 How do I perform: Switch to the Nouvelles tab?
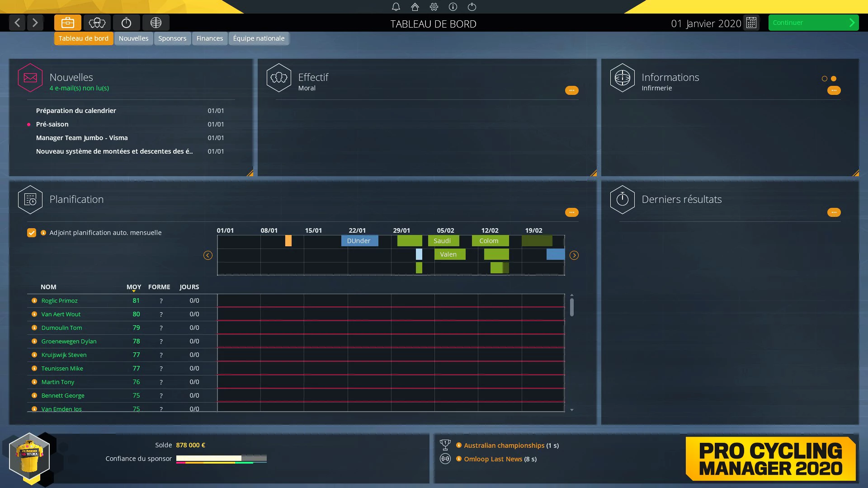[133, 38]
